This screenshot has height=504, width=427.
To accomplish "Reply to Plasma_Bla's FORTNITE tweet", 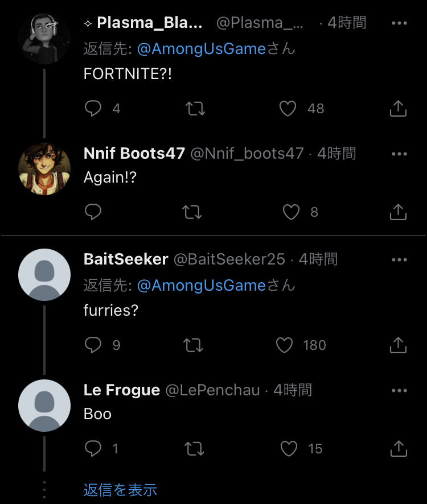I will [x=93, y=109].
